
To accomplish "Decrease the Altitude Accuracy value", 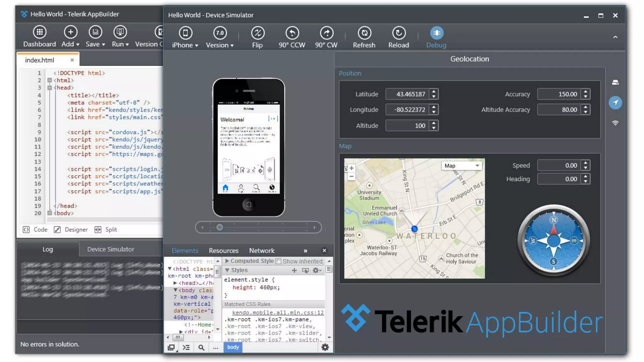I will click(x=586, y=112).
